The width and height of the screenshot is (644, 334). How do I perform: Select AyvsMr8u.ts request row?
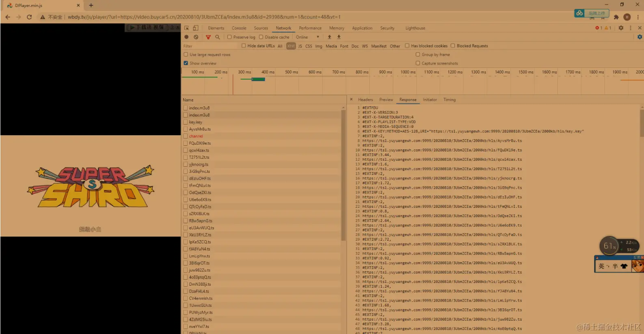point(262,129)
